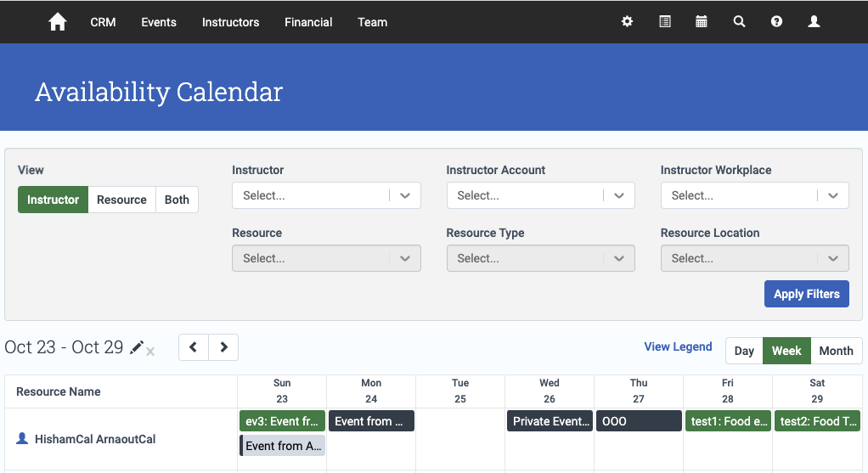Viewport: 868px width, 473px height.
Task: Open the Team menu
Action: pyautogui.click(x=372, y=22)
